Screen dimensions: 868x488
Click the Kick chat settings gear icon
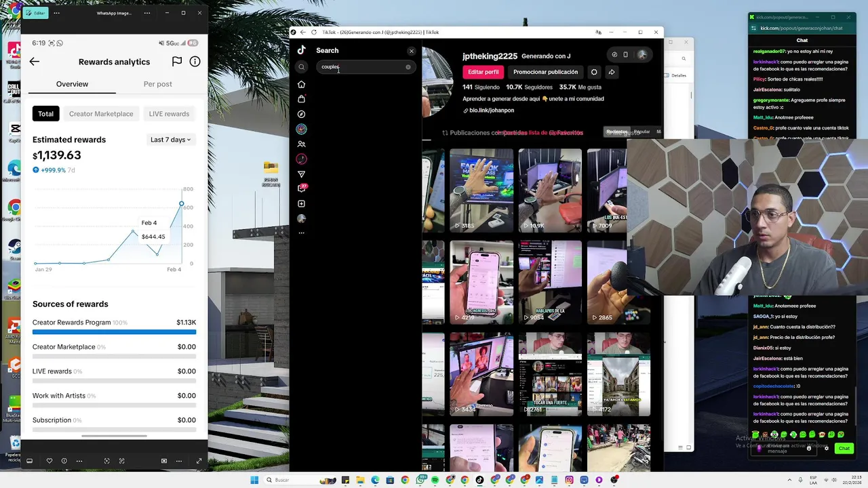pyautogui.click(x=826, y=448)
